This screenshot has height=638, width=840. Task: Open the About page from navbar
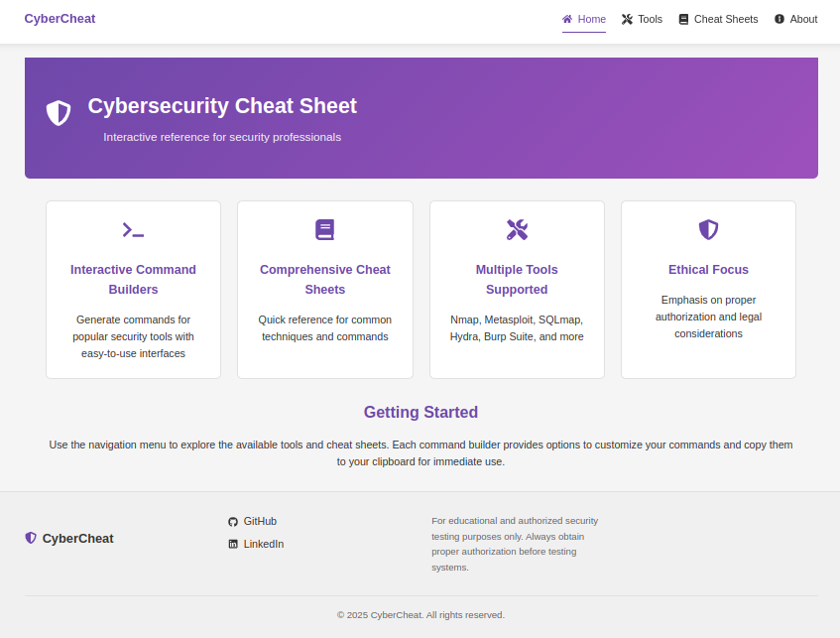point(795,19)
